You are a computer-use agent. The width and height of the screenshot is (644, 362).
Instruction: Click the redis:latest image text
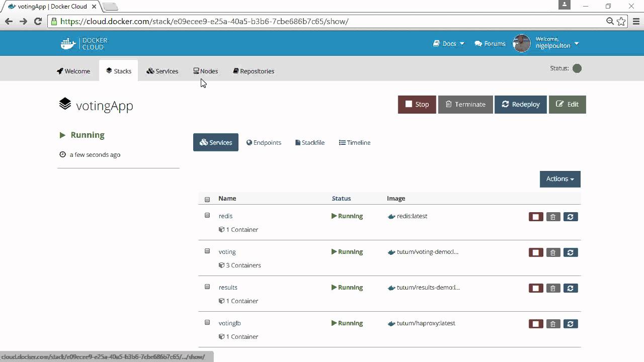412,216
